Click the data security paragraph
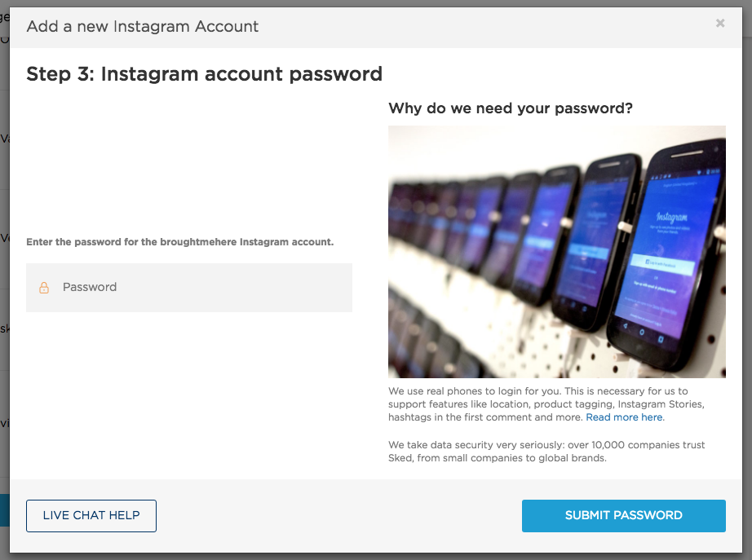 (546, 451)
